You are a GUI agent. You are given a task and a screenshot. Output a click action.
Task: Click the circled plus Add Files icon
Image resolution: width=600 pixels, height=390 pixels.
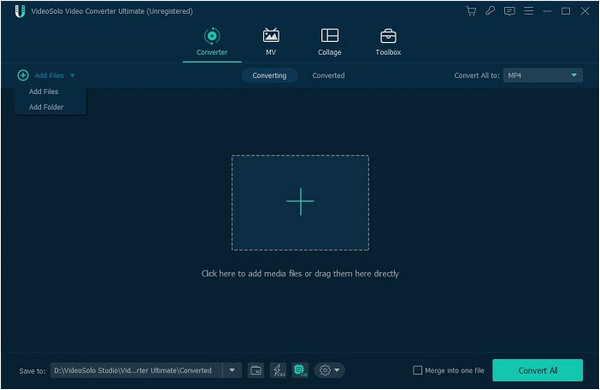[23, 75]
